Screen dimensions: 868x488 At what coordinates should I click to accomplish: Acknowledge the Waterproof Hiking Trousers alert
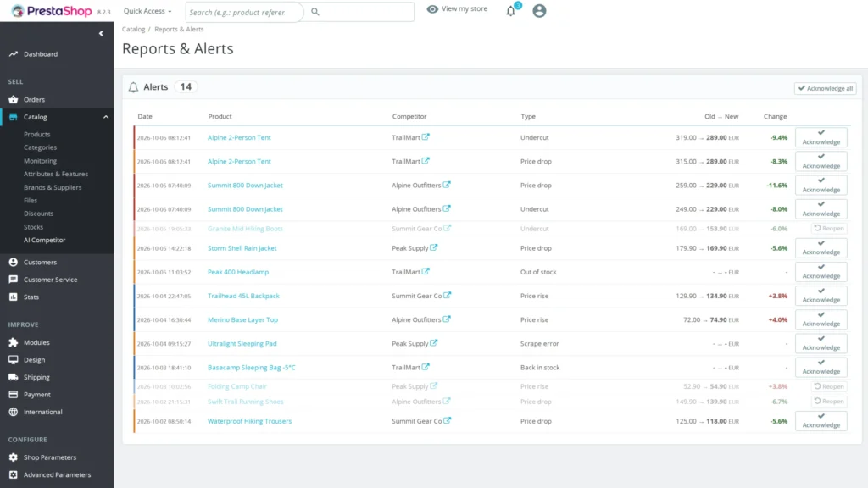click(x=821, y=421)
